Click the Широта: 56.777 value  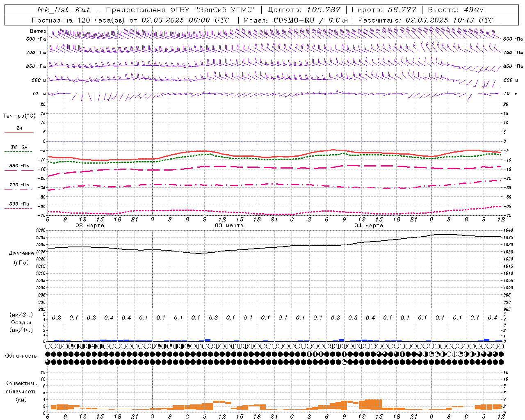[384, 10]
